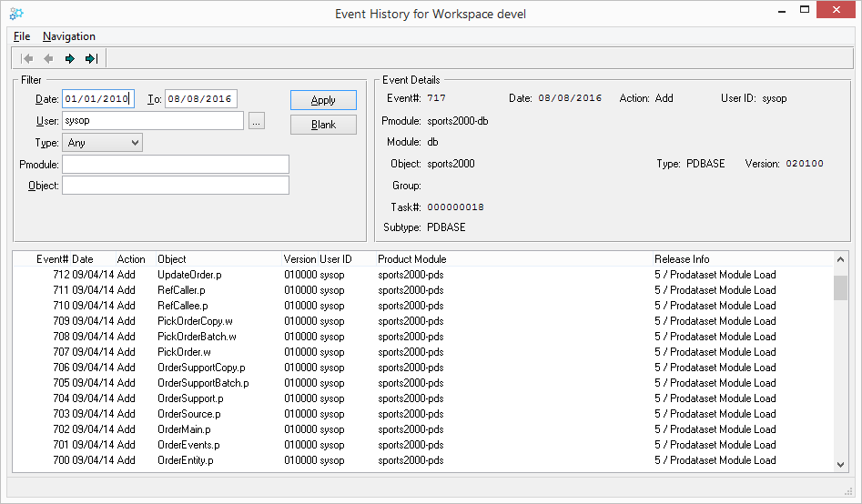Select event row 703 OrderSource.p
The image size is (862, 504).
(x=422, y=413)
